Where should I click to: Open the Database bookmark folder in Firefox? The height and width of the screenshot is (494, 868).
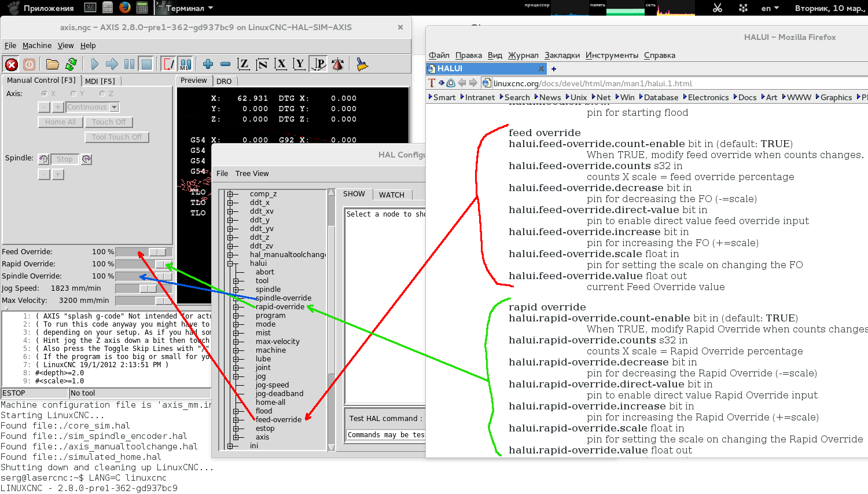click(x=658, y=97)
